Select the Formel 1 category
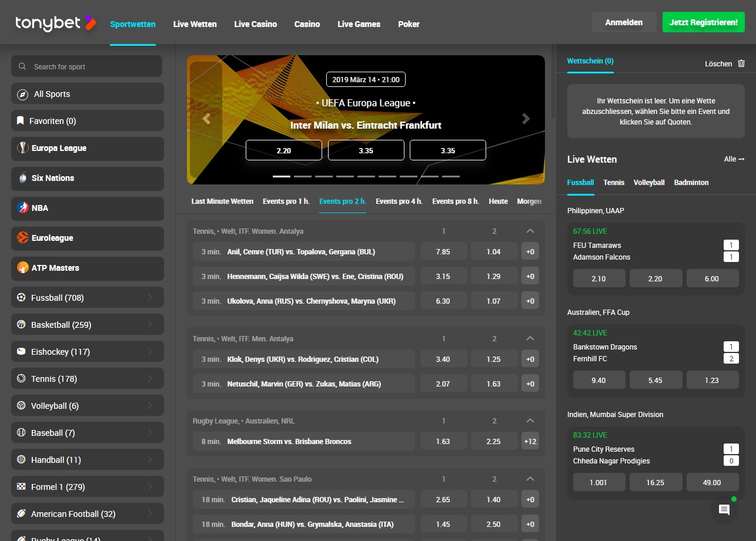Viewport: 756px width, 541px height. [58, 486]
